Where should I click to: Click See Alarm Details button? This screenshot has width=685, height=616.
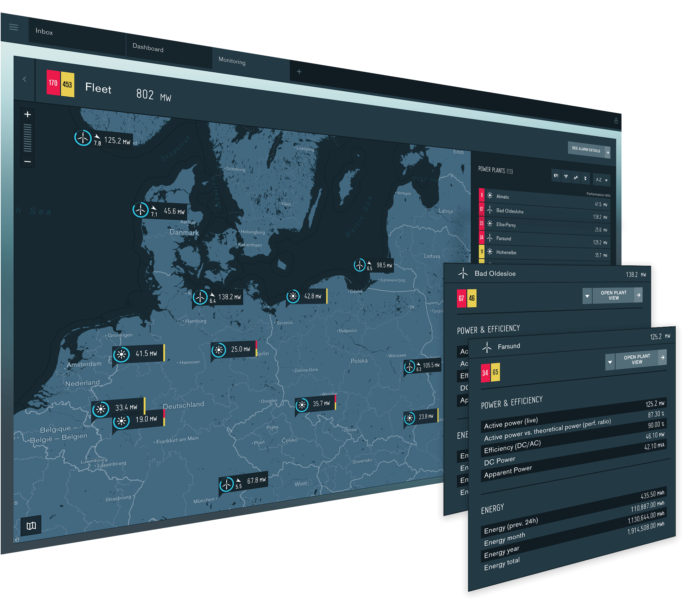589,150
